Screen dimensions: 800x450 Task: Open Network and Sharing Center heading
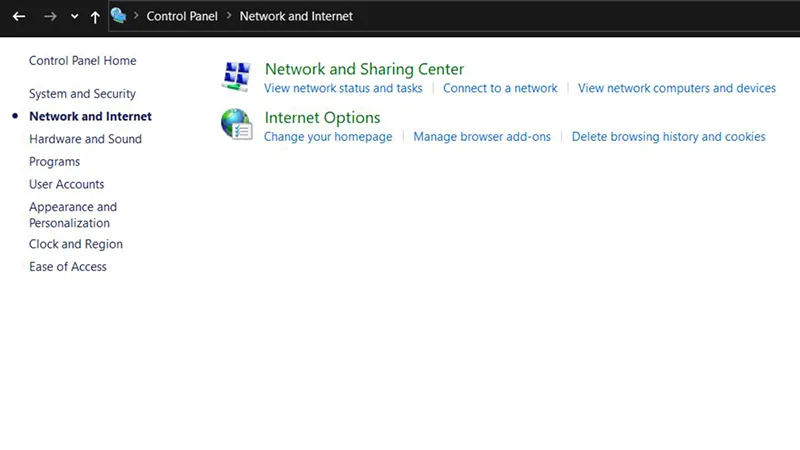click(364, 69)
